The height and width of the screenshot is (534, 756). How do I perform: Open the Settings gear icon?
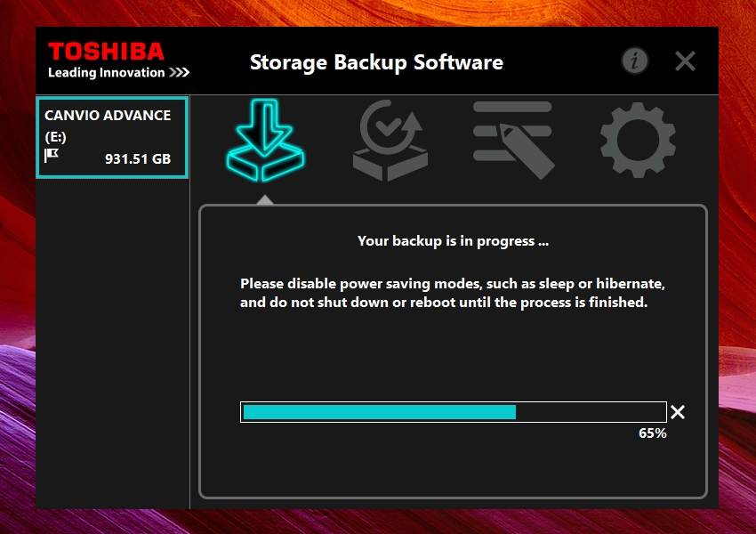point(638,140)
